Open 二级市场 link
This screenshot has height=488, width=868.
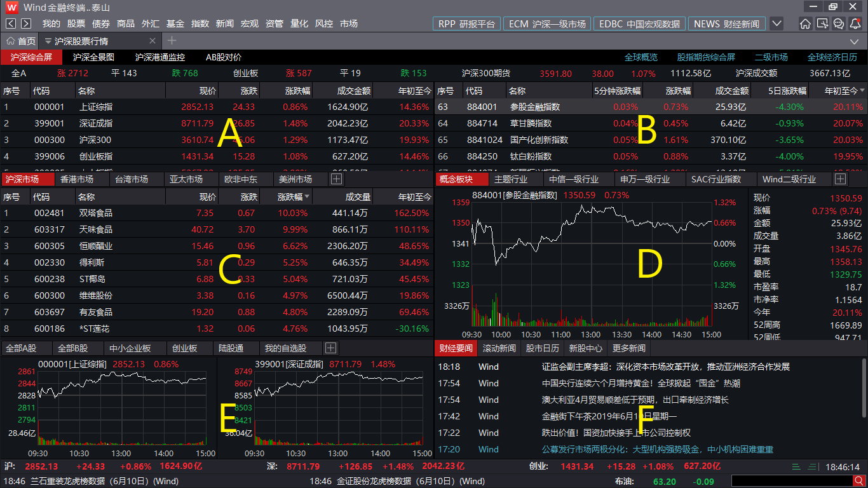[771, 57]
